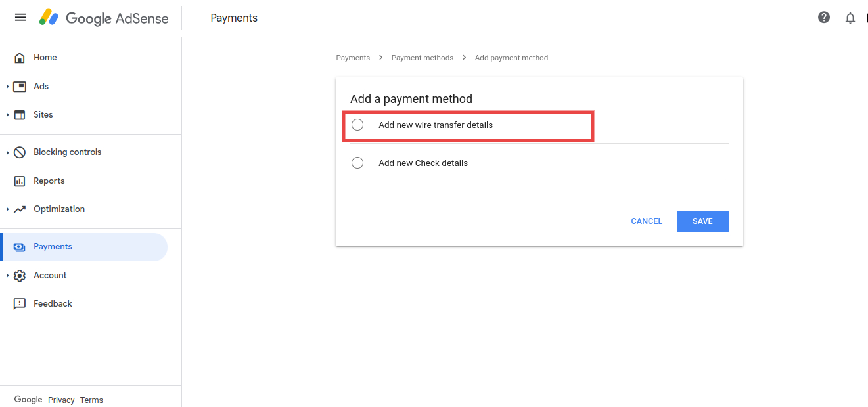This screenshot has height=407, width=868.
Task: Expand the Optimization sidebar section
Action: (x=7, y=209)
